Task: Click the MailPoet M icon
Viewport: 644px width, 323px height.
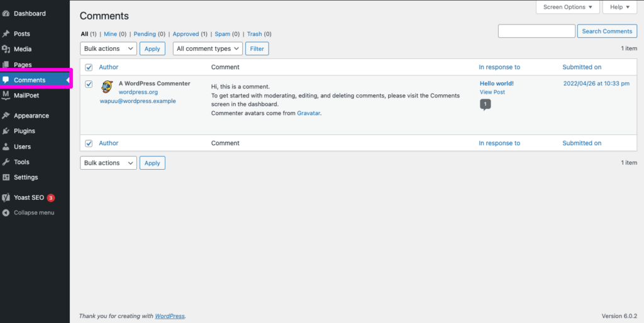Action: point(5,96)
